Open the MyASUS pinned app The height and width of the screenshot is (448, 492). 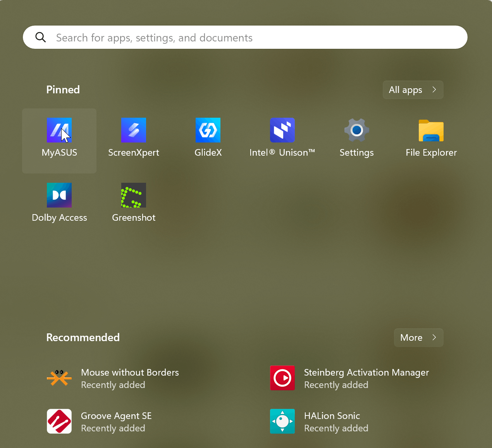(59, 141)
